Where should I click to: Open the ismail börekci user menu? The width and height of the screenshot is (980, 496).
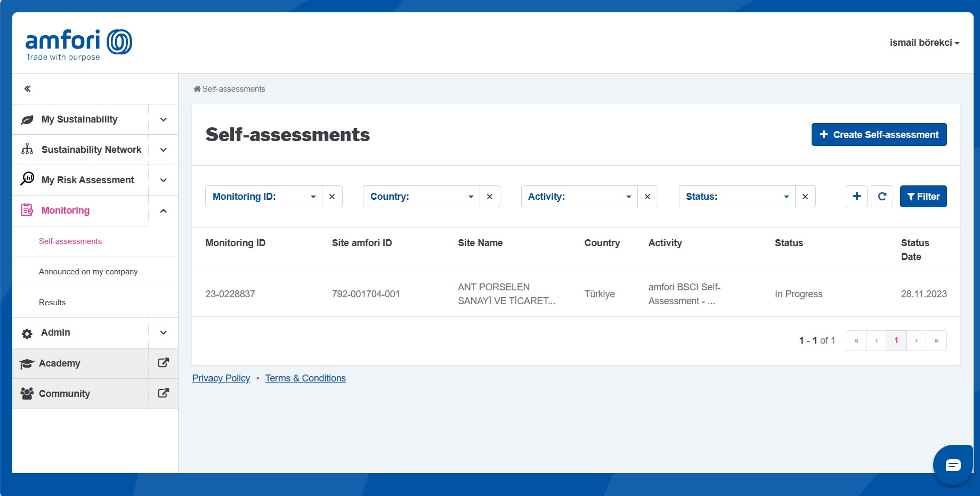coord(925,43)
